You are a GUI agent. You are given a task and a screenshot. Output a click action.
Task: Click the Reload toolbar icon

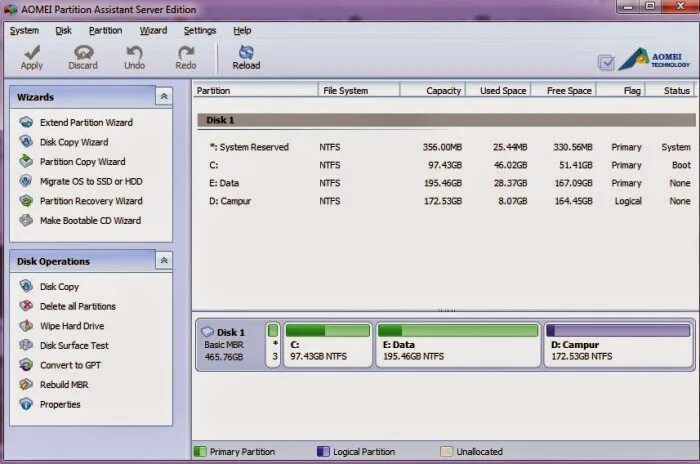pyautogui.click(x=246, y=52)
